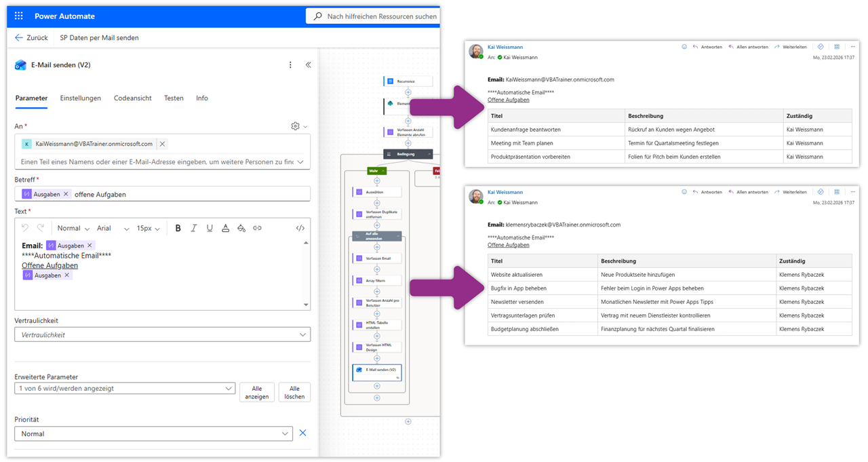The height and width of the screenshot is (462, 868).
Task: Select the E-Mail senden (V2) node on canvas
Action: (x=377, y=372)
